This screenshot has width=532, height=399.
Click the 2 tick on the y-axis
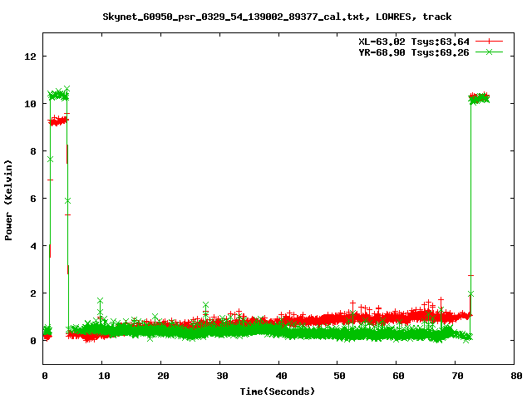(x=33, y=293)
